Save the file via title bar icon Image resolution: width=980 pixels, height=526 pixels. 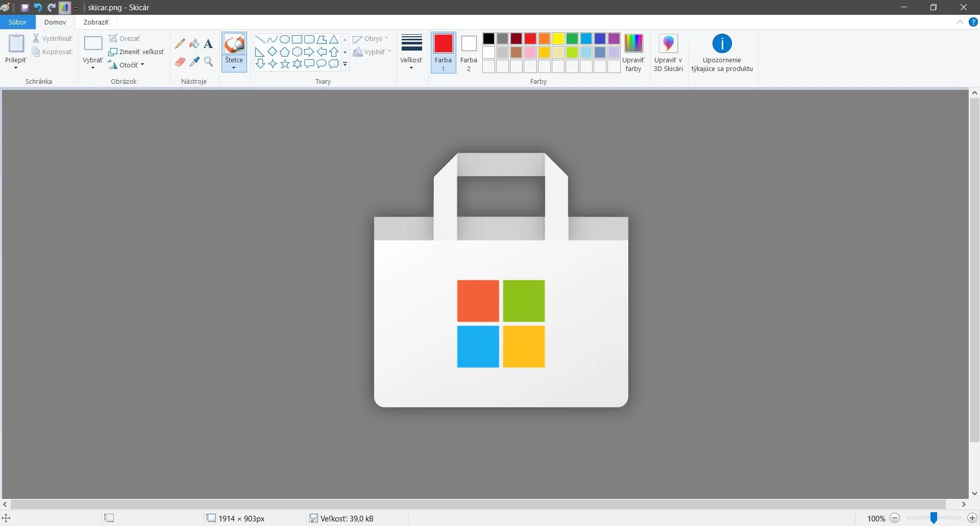coord(24,8)
